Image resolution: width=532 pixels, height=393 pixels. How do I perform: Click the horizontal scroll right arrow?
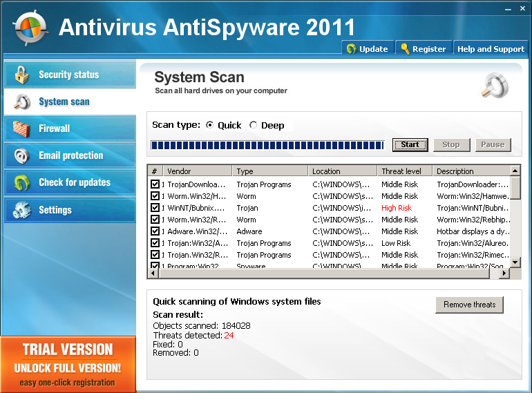[x=504, y=274]
